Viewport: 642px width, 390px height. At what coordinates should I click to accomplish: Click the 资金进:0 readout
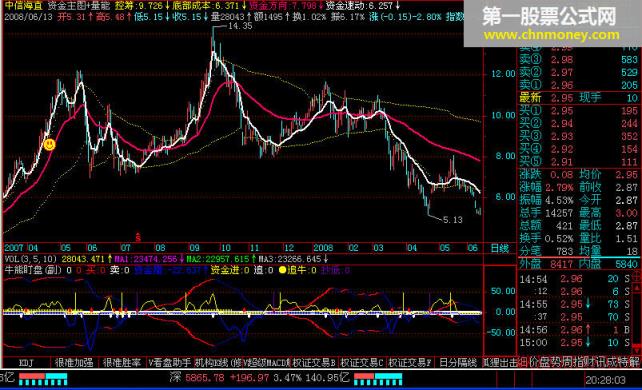[230, 270]
